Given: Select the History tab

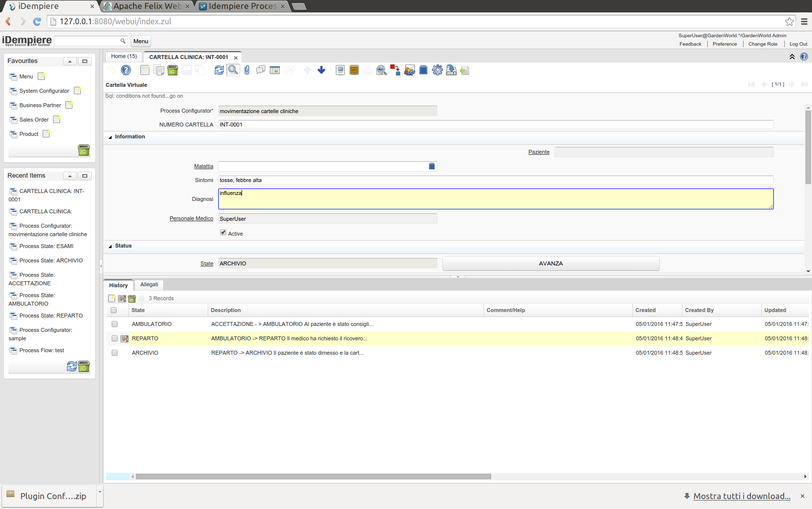Looking at the screenshot, I should point(119,285).
